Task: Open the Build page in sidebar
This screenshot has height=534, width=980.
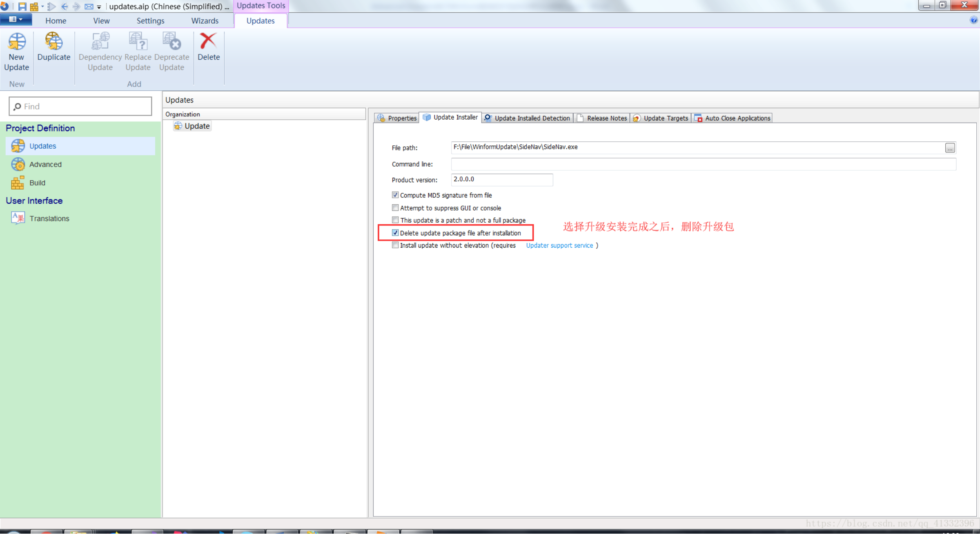Action: [37, 183]
